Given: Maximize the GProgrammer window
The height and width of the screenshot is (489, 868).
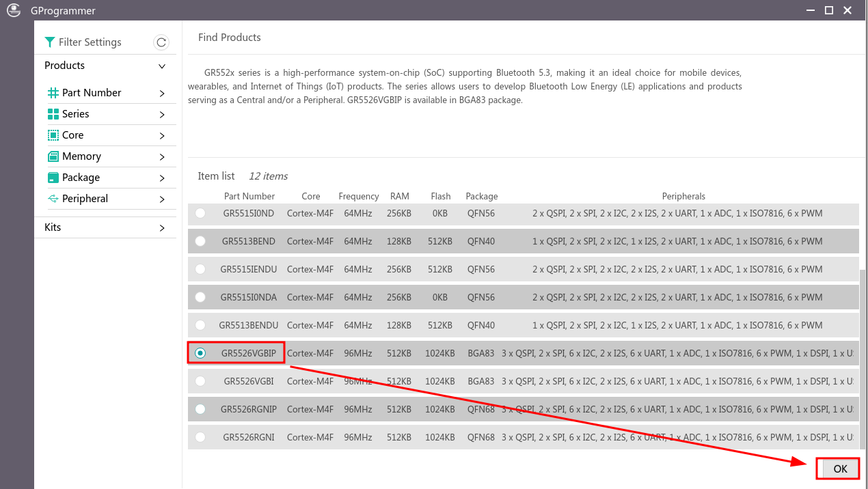Looking at the screenshot, I should 828,10.
